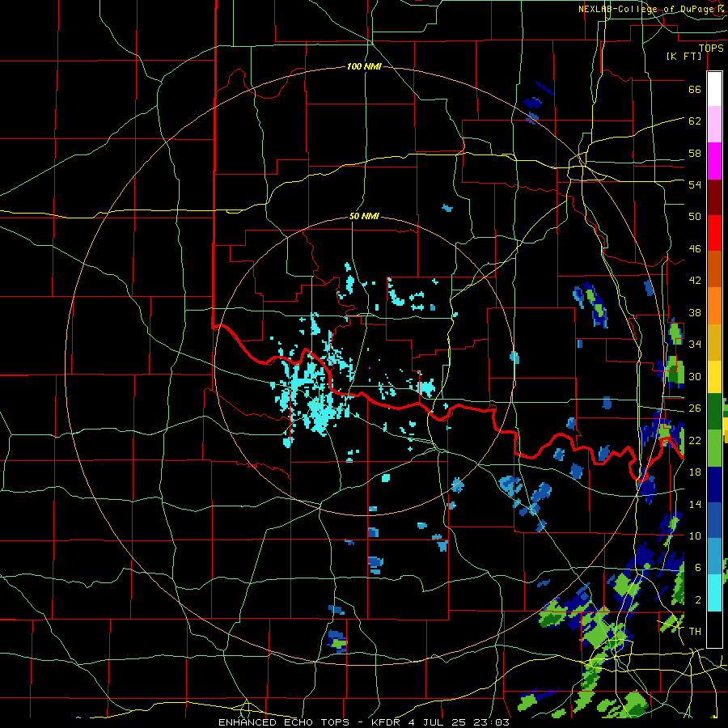Click the light orange legend swatch
This screenshot has width=728, height=728.
tap(714, 306)
